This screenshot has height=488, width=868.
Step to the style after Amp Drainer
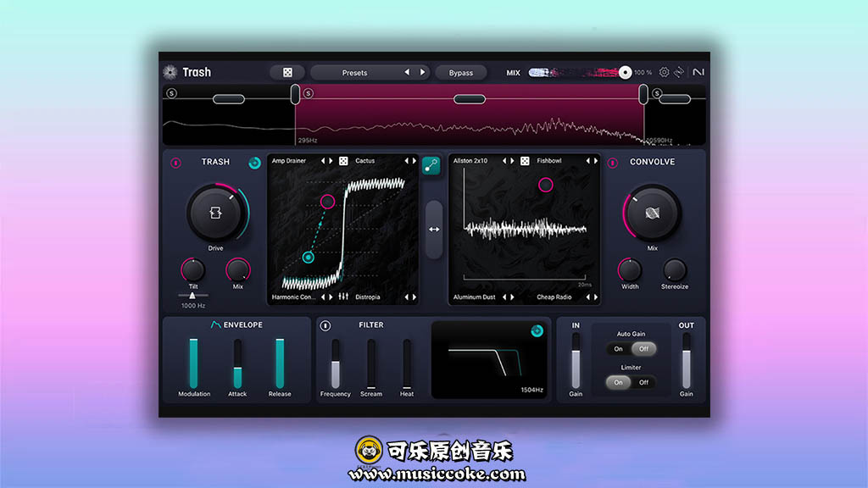(x=331, y=161)
